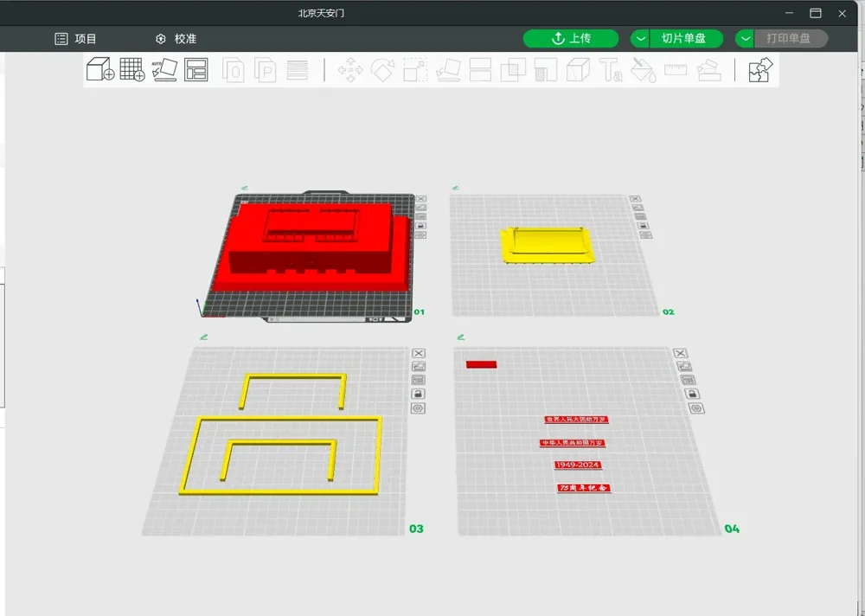Select the Measure ruler tool
The image size is (865, 616).
point(676,69)
